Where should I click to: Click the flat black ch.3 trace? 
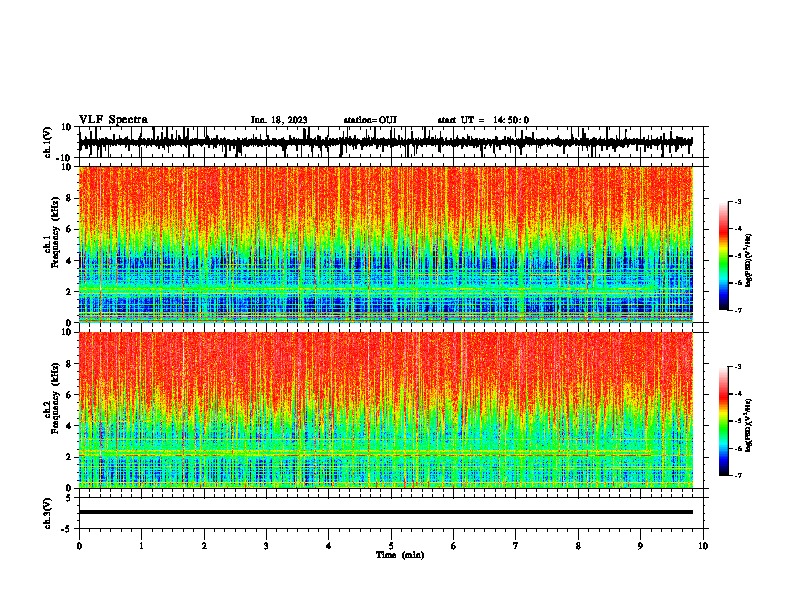(385, 512)
